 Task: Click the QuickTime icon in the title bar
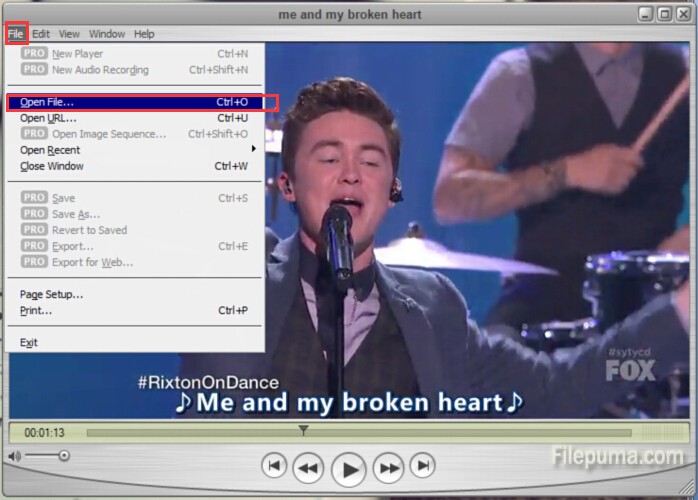[12, 14]
